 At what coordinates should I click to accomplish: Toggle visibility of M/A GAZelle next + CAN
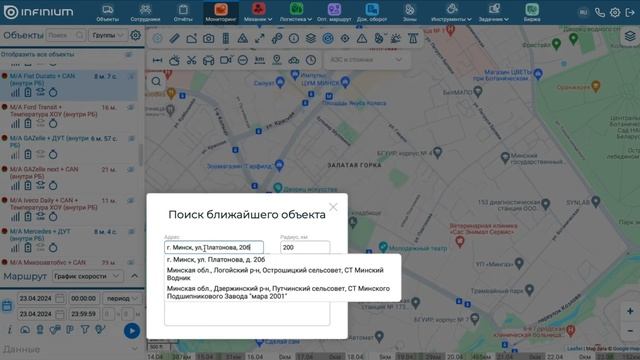click(x=131, y=169)
